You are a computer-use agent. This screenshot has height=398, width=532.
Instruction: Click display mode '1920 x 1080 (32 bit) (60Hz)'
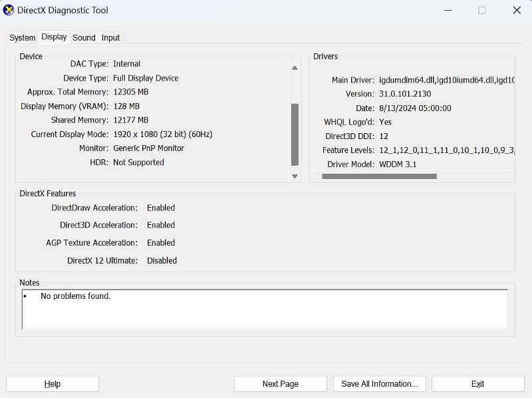pos(163,134)
